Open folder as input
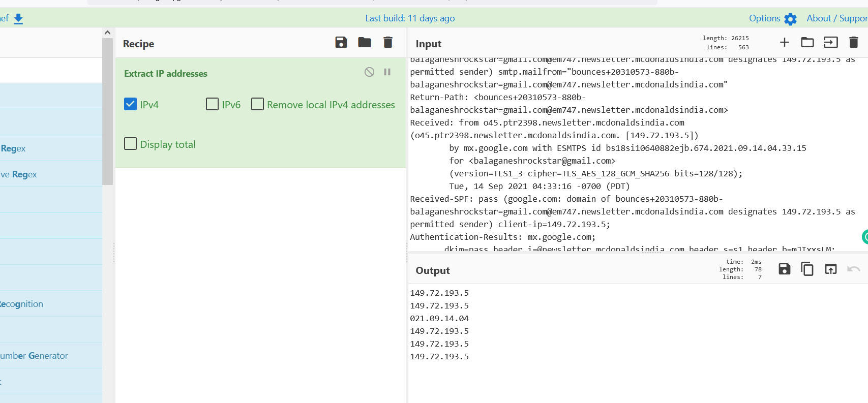Screen dimensions: 868x403 coord(807,43)
